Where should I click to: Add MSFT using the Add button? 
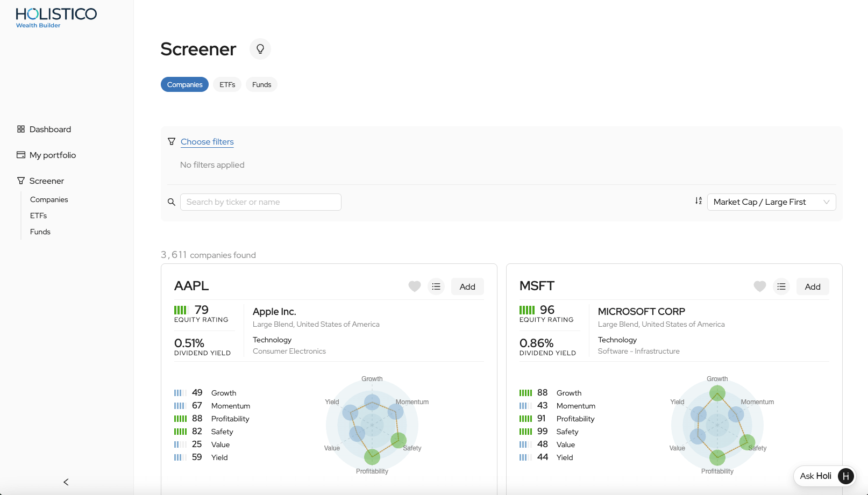(x=813, y=286)
